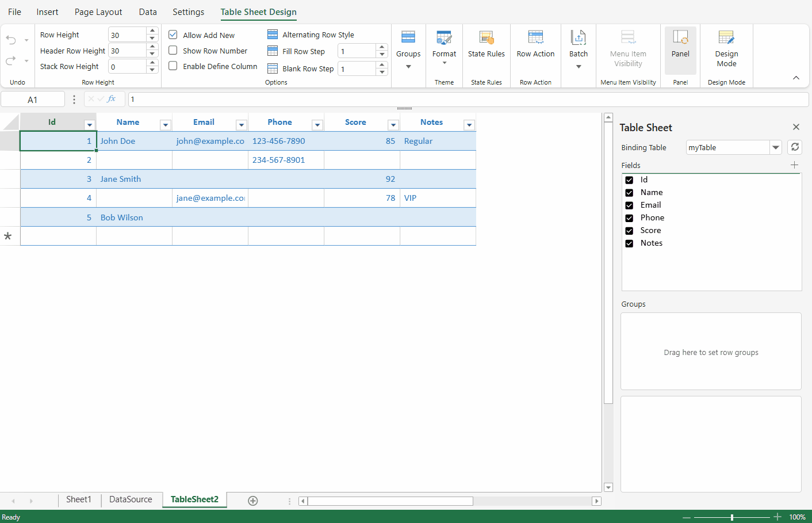Switch to the Sheet1 tab
812x523 pixels.
pyautogui.click(x=79, y=499)
